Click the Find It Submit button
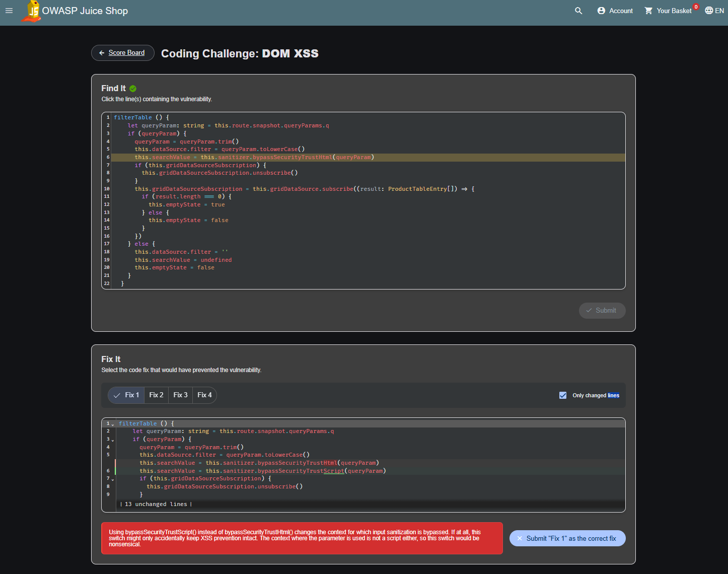728x574 pixels. point(602,311)
